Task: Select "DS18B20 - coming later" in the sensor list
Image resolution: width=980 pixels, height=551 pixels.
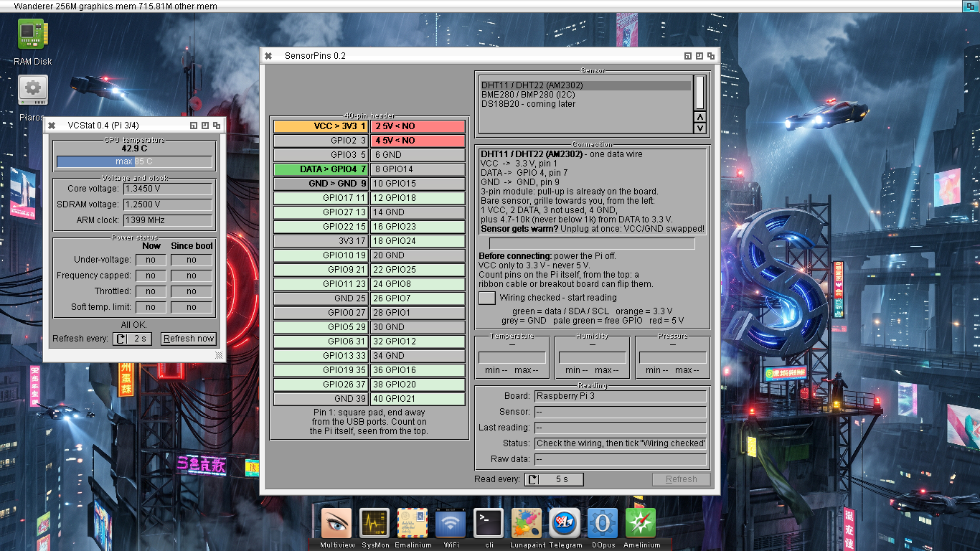Action: point(585,104)
